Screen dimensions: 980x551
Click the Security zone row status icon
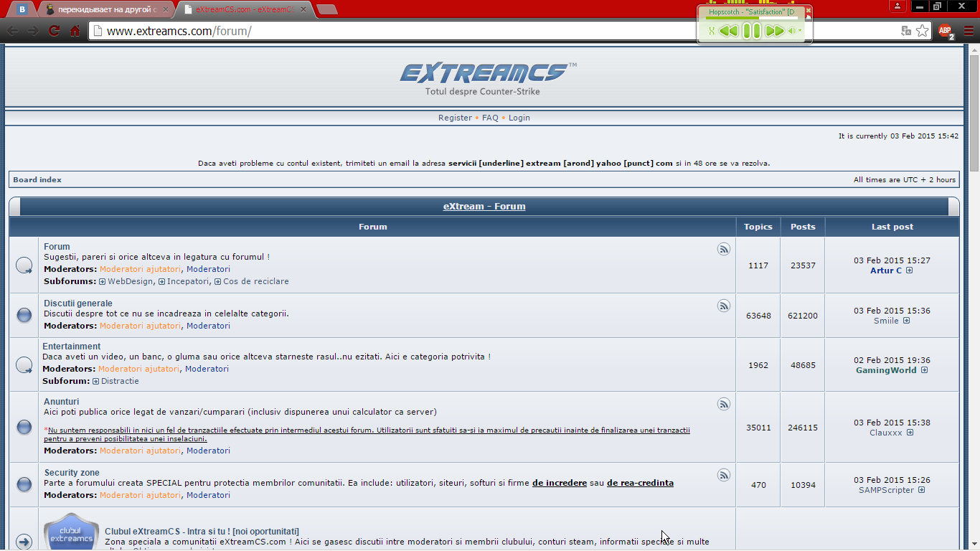[x=24, y=484]
